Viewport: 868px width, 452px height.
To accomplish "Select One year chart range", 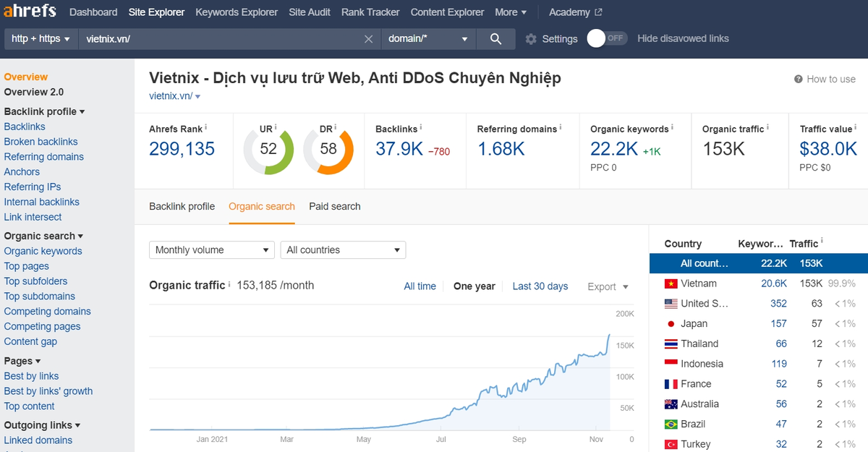I will (475, 286).
